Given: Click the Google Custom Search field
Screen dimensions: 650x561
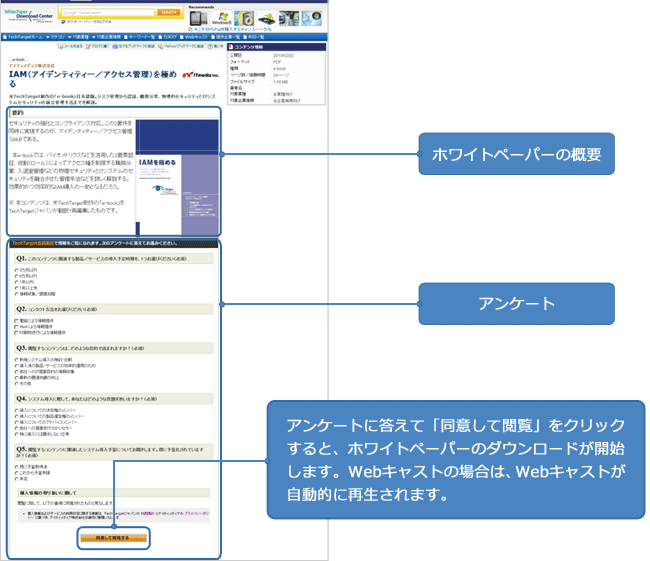Looking at the screenshot, I should [108, 12].
